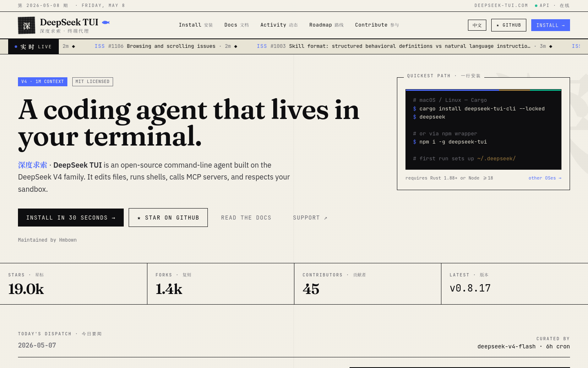Open the Support external link
Viewport: 588px width, 368px height.
(310, 218)
